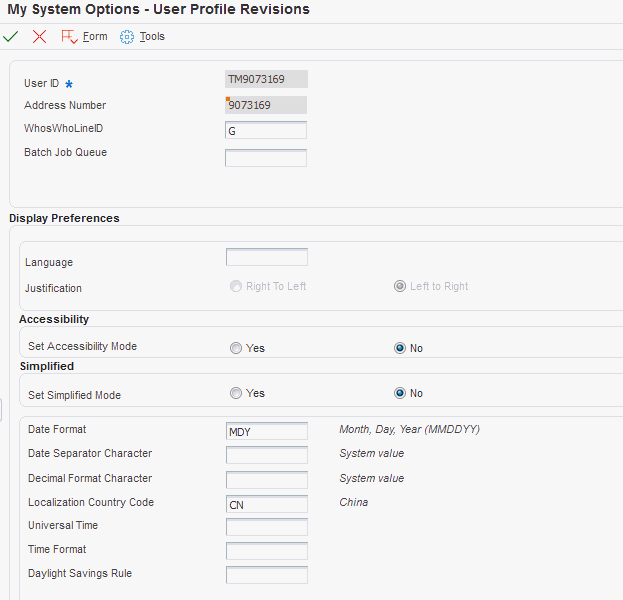Click the Date Format field with MDY
The width and height of the screenshot is (623, 600).
point(267,431)
